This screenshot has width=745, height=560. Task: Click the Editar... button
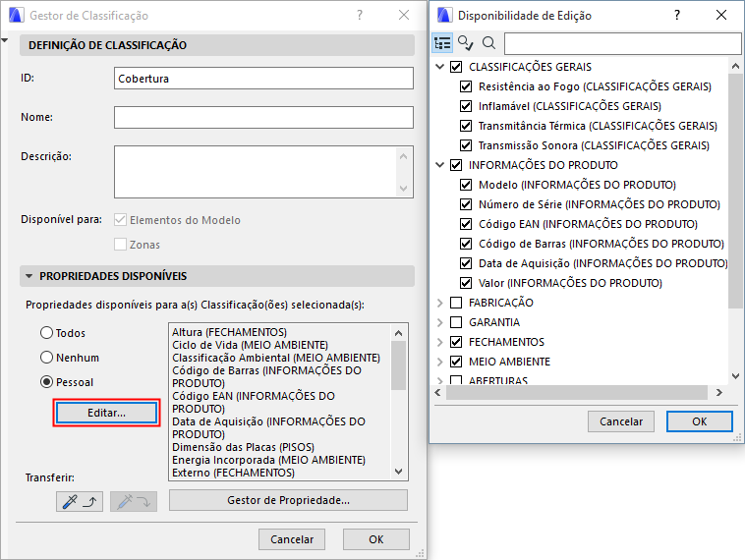pyautogui.click(x=106, y=413)
